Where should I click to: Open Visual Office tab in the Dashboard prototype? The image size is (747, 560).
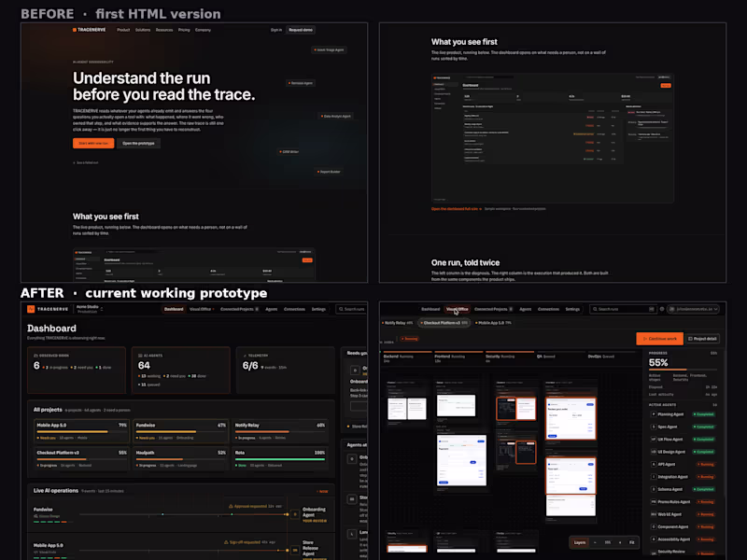point(202,309)
